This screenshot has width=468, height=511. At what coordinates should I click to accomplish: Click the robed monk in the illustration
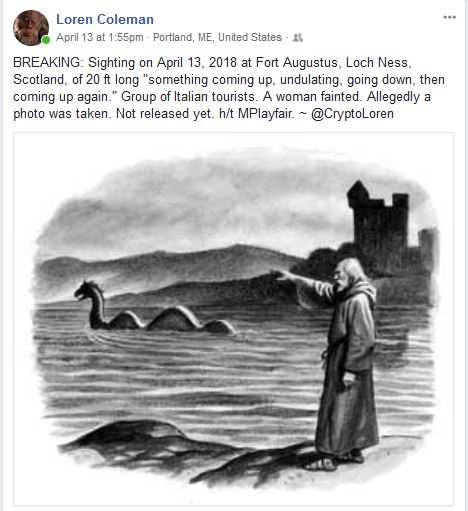pyautogui.click(x=347, y=360)
